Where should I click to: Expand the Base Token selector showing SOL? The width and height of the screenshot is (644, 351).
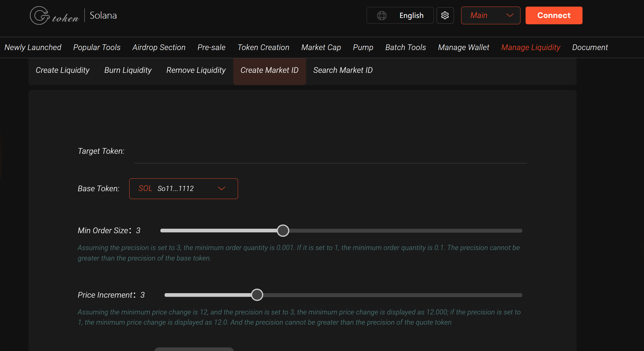(183, 189)
